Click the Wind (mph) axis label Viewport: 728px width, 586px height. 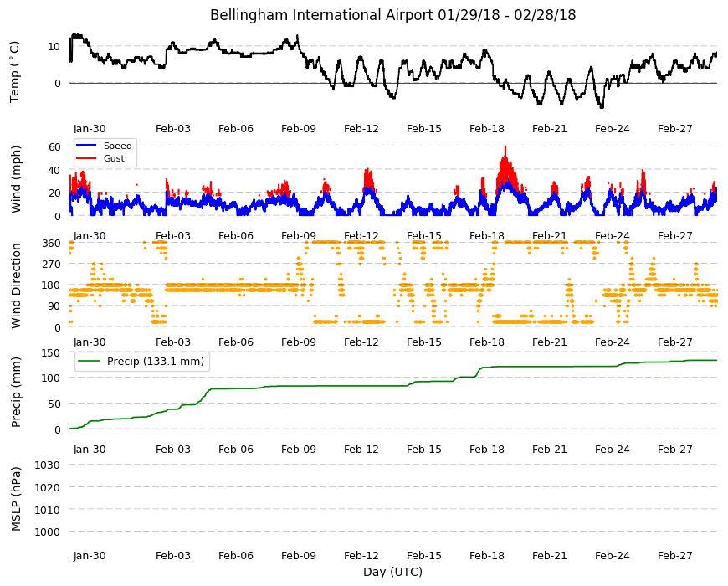point(16,180)
